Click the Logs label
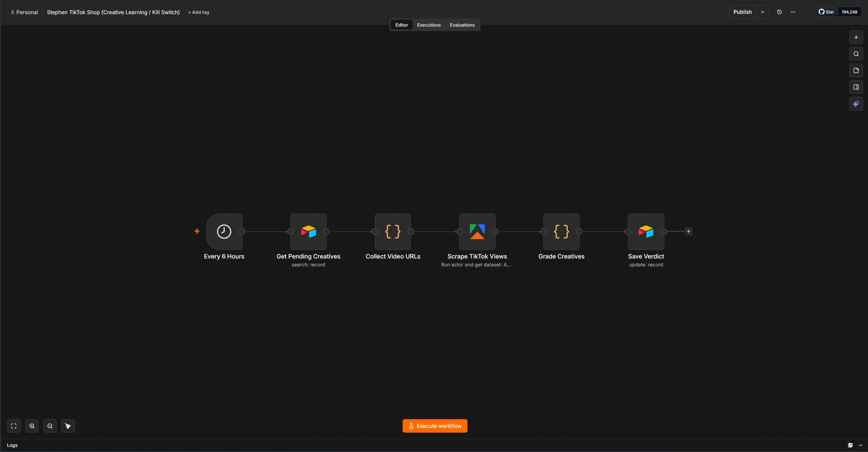Viewport: 868px width, 452px height. [12, 445]
